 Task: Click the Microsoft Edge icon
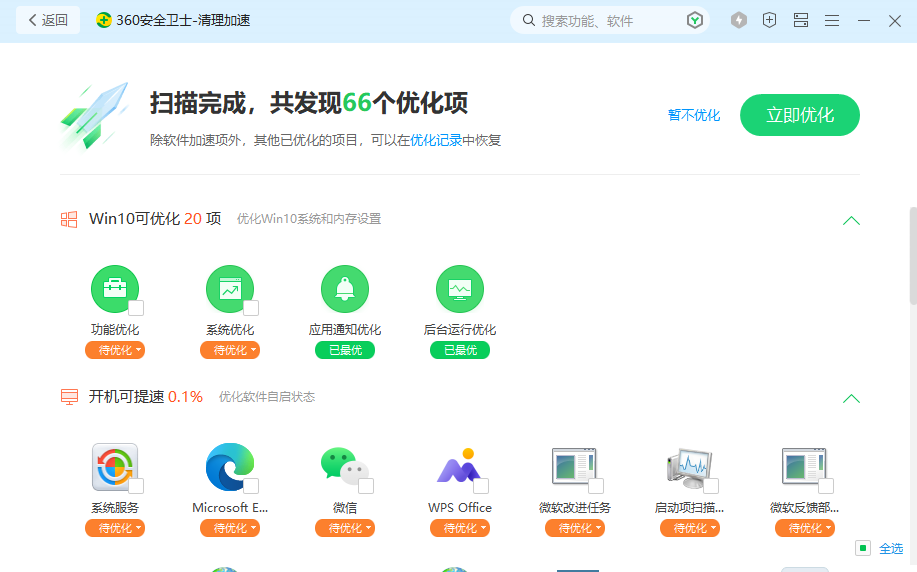pyautogui.click(x=230, y=467)
